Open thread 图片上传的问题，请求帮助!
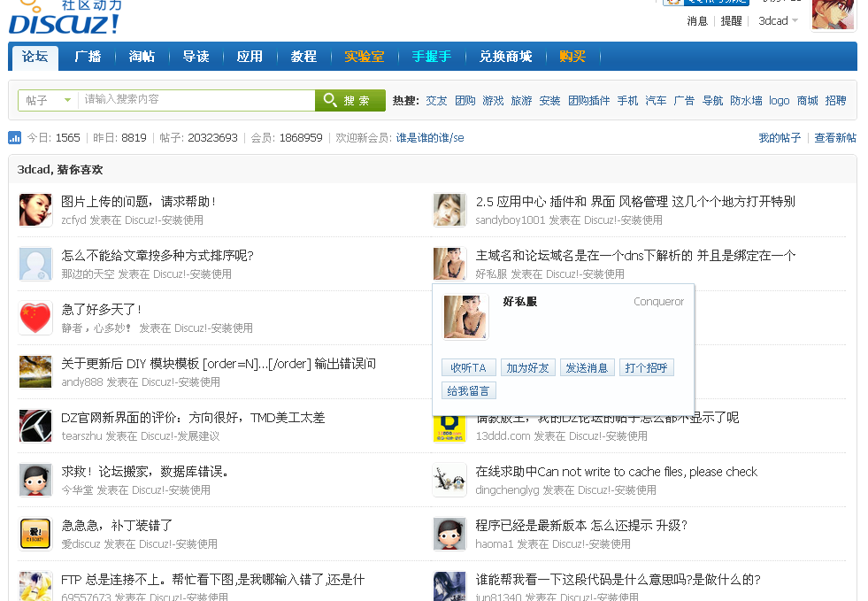This screenshot has height=601, width=868. pyautogui.click(x=138, y=202)
